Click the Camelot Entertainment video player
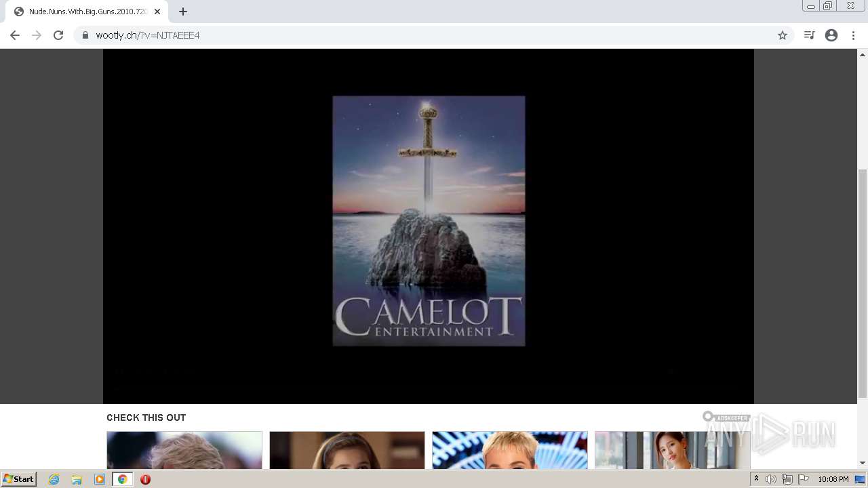 tap(429, 226)
